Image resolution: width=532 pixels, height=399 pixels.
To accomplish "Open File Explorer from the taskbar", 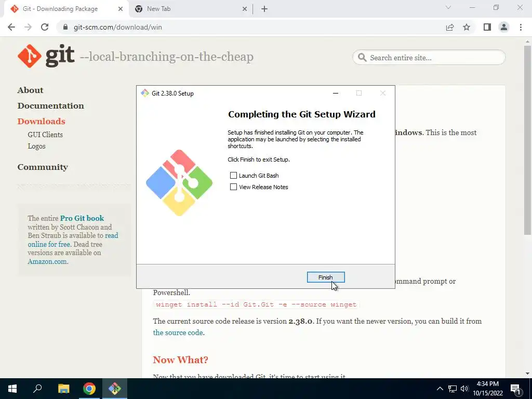I will click(63, 389).
